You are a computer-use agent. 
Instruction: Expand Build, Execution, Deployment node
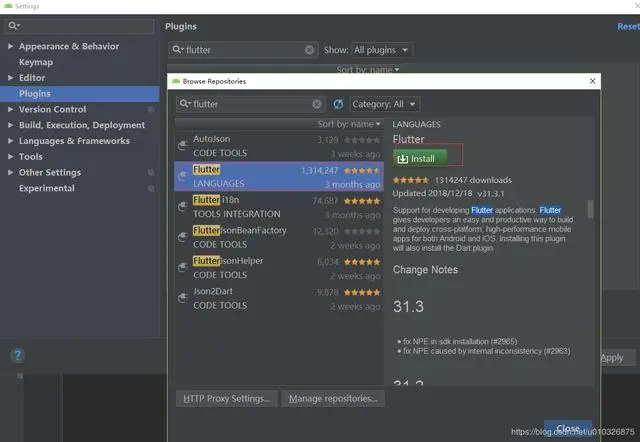click(10, 125)
